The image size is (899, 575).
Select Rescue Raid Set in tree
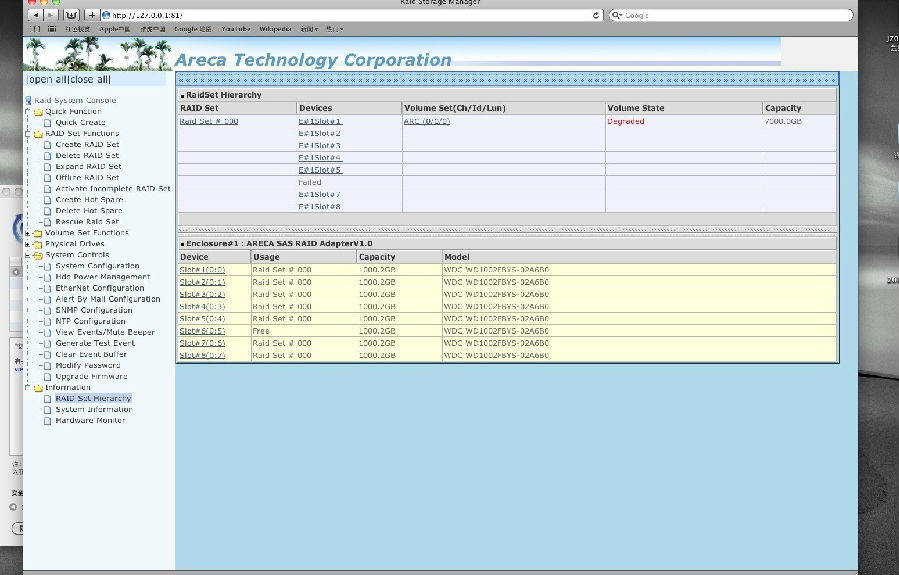click(x=87, y=222)
